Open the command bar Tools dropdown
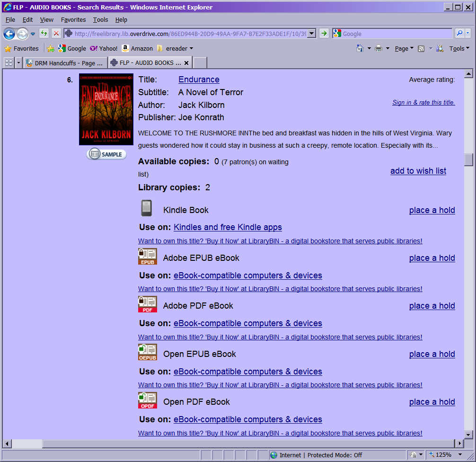Image resolution: width=476 pixels, height=462 pixels. tap(459, 48)
